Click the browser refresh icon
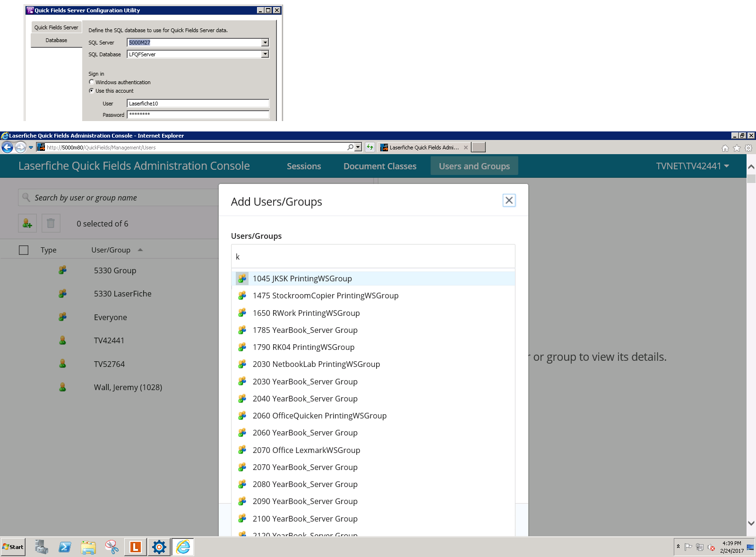756x557 pixels. pos(370,148)
